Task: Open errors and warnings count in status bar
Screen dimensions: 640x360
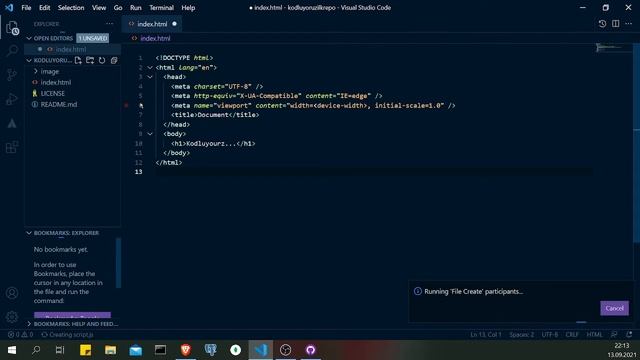Action: tap(20, 335)
